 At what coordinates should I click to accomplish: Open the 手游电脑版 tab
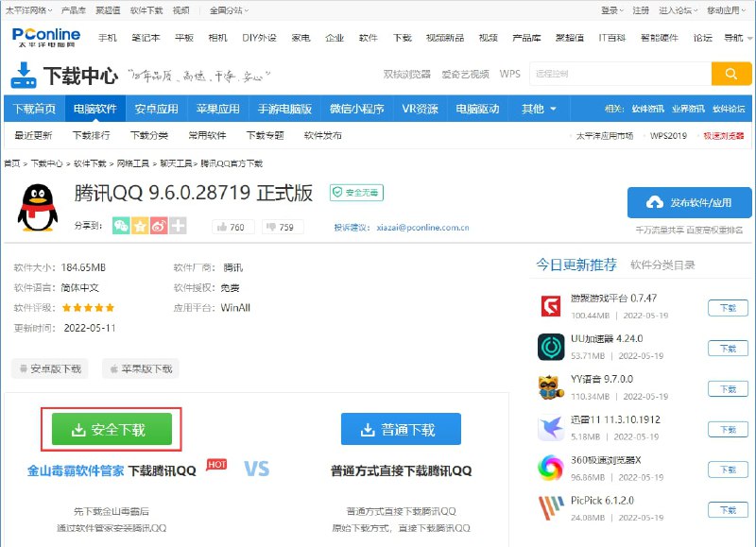click(284, 109)
